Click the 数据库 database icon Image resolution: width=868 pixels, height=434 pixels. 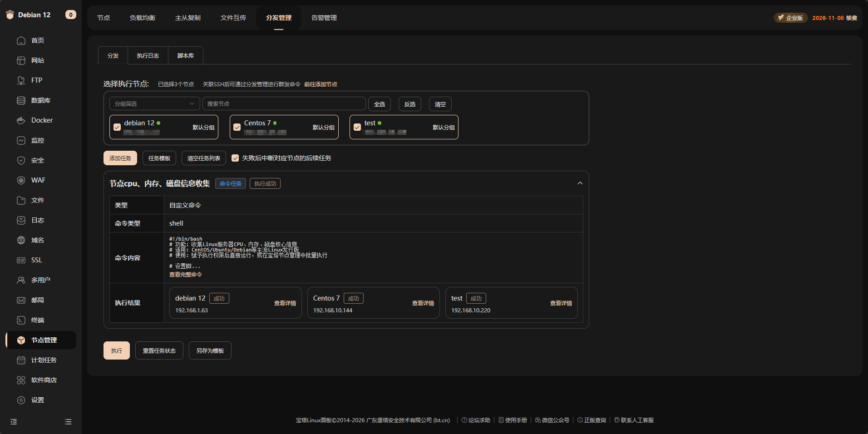(x=21, y=100)
